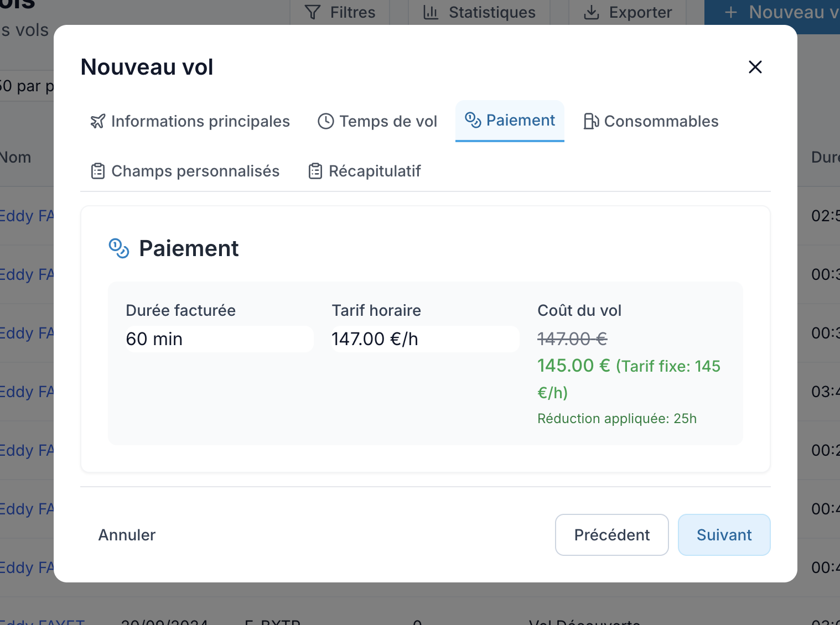The image size is (840, 625).
Task: Open an Eddy FAYET pilot link
Action: 25,216
